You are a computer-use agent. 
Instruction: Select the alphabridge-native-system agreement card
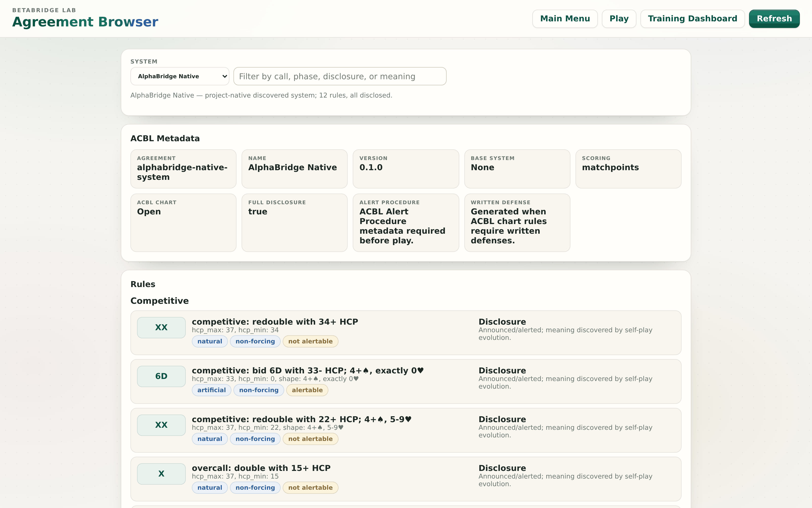(x=183, y=169)
